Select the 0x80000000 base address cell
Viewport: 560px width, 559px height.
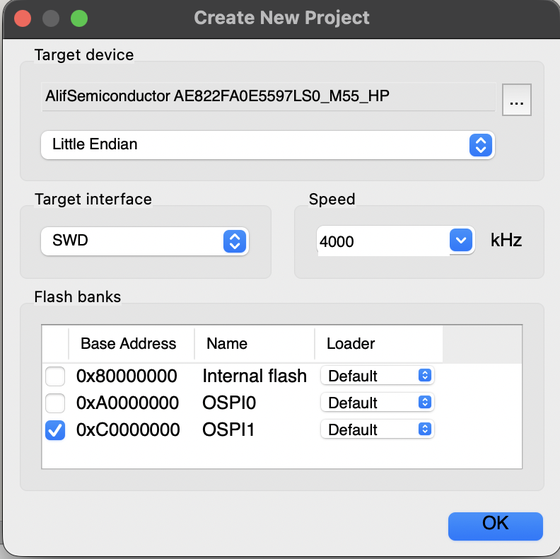127,376
